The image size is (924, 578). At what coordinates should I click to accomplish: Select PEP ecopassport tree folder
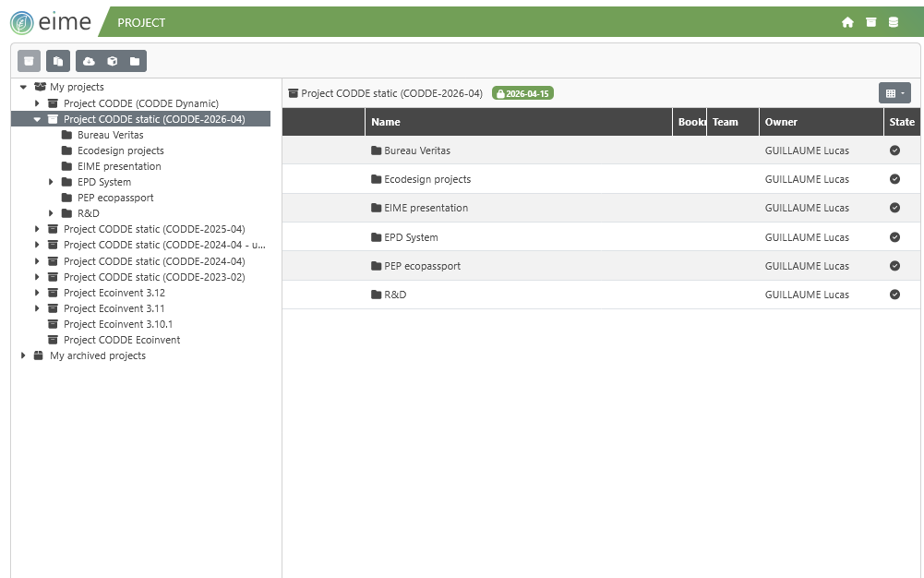click(115, 198)
